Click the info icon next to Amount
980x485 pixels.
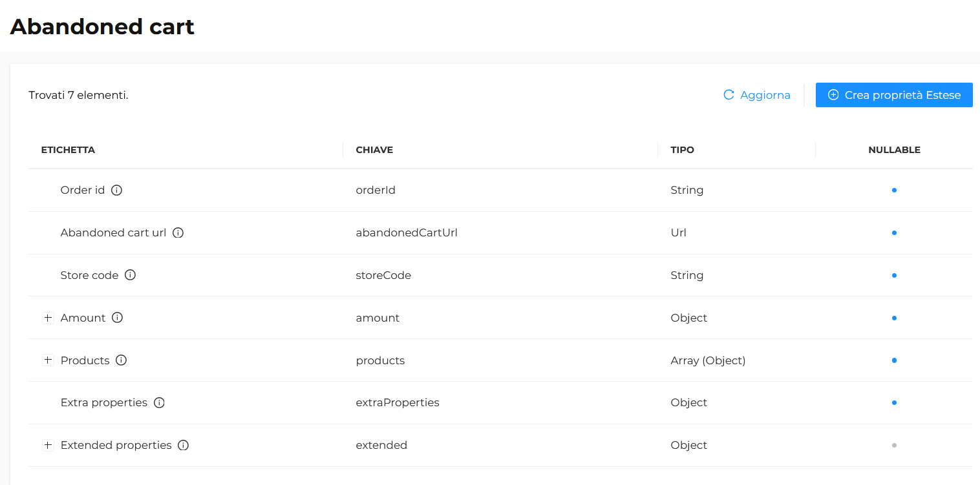click(117, 318)
